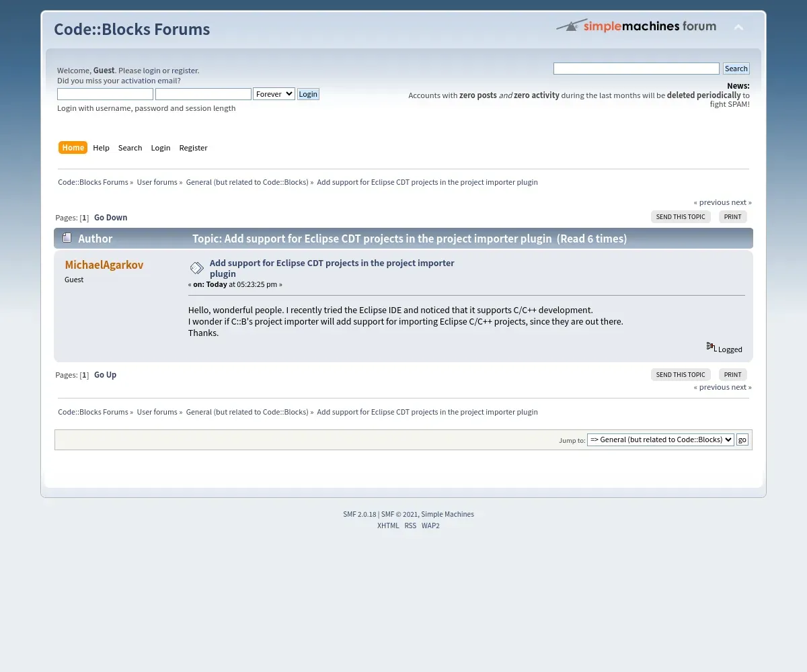Click the WAP2 footer link
This screenshot has height=672, width=807.
coord(430,526)
